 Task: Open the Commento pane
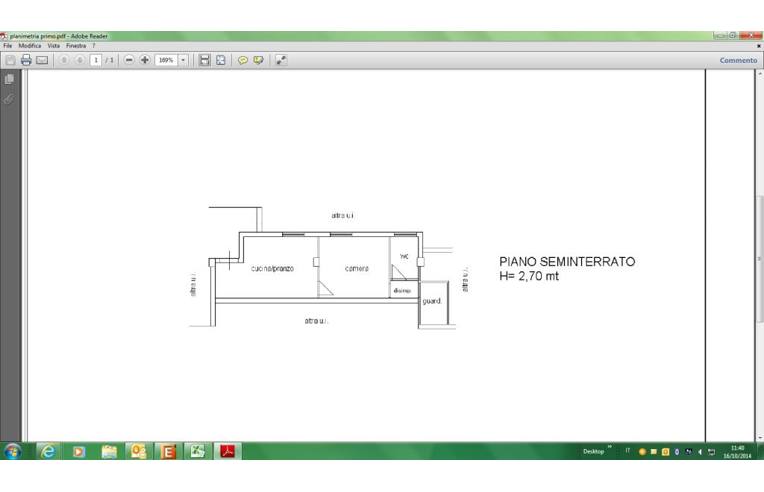tap(738, 60)
